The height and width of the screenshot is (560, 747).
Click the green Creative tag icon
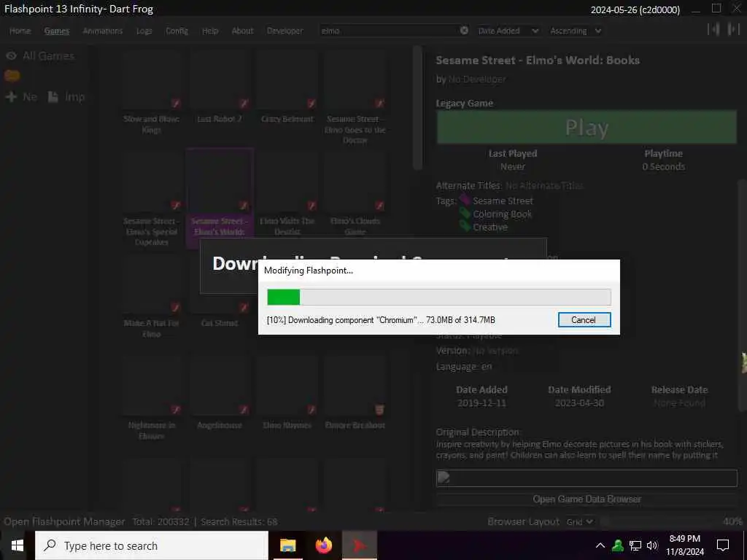[465, 226]
